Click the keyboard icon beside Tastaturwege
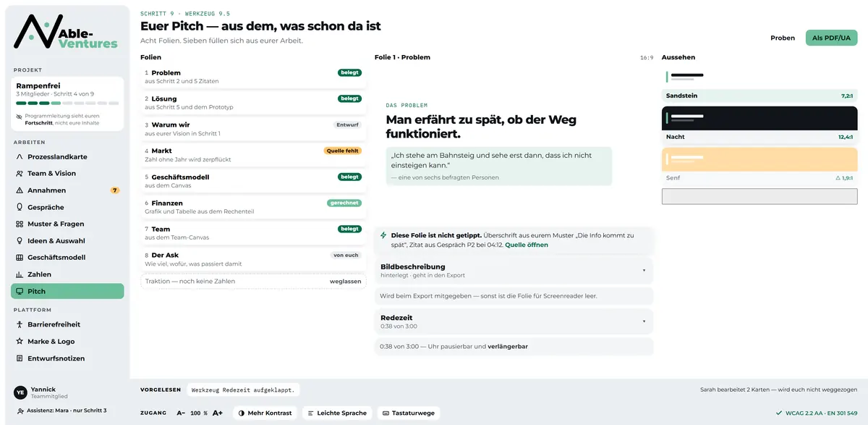The image size is (868, 425). (386, 413)
